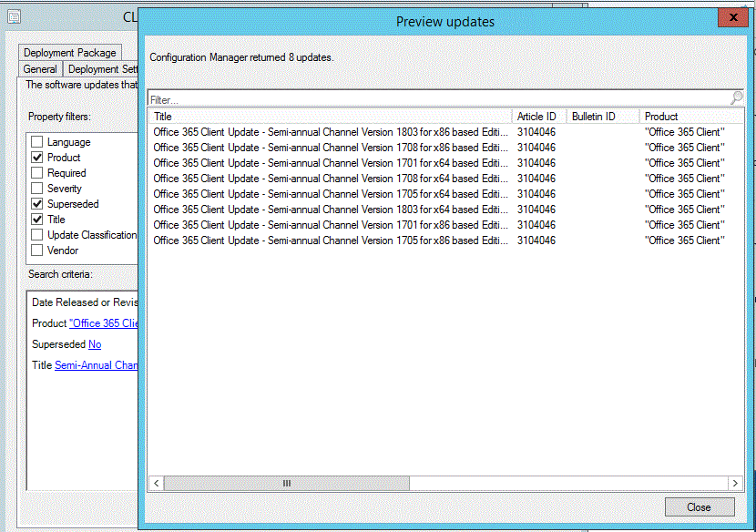
Task: Click the horizontal scrollbar right arrow
Action: 735,484
